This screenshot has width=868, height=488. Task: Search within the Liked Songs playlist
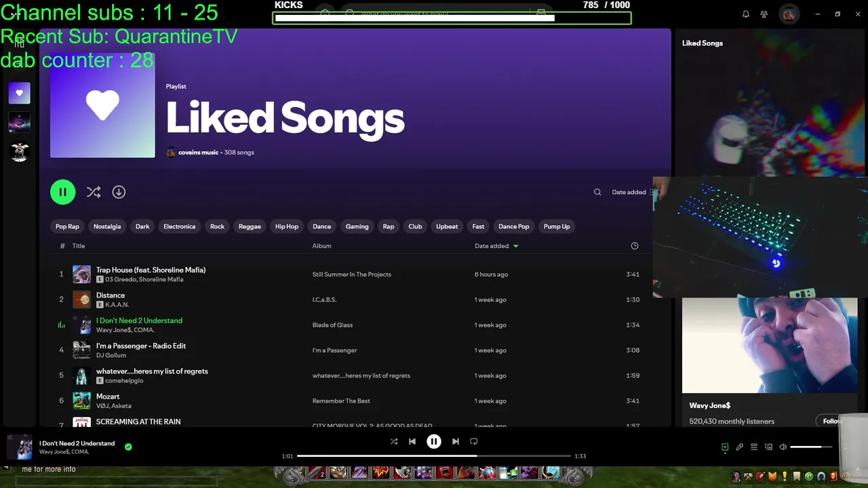coord(597,192)
